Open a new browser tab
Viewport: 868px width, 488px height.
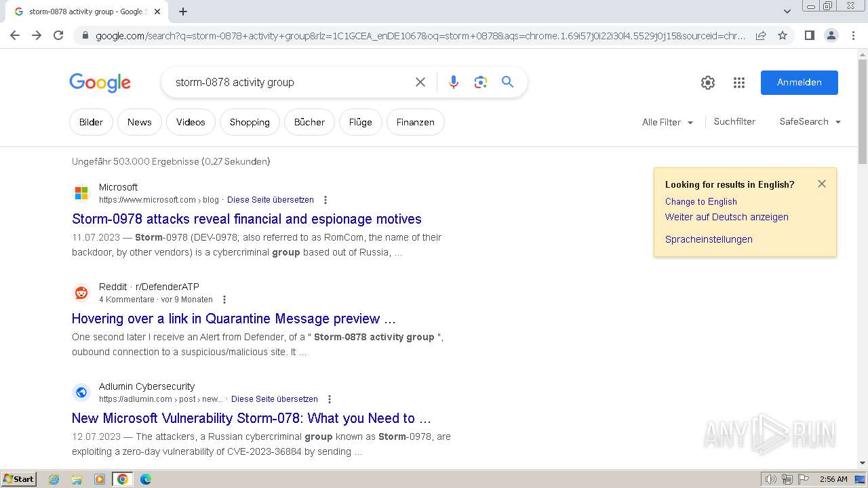(183, 12)
